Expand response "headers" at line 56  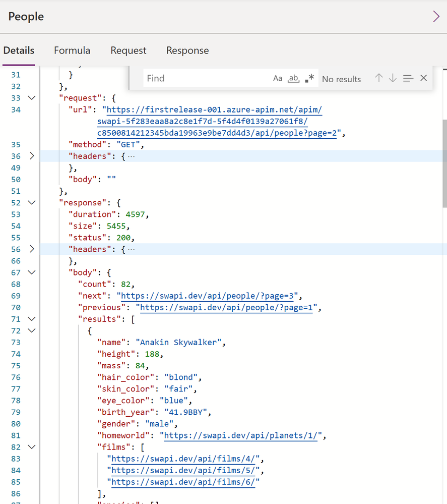(x=31, y=249)
